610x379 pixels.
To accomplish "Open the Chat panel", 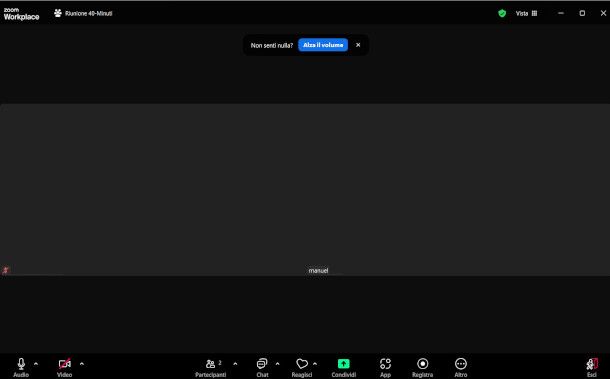I will tap(262, 364).
